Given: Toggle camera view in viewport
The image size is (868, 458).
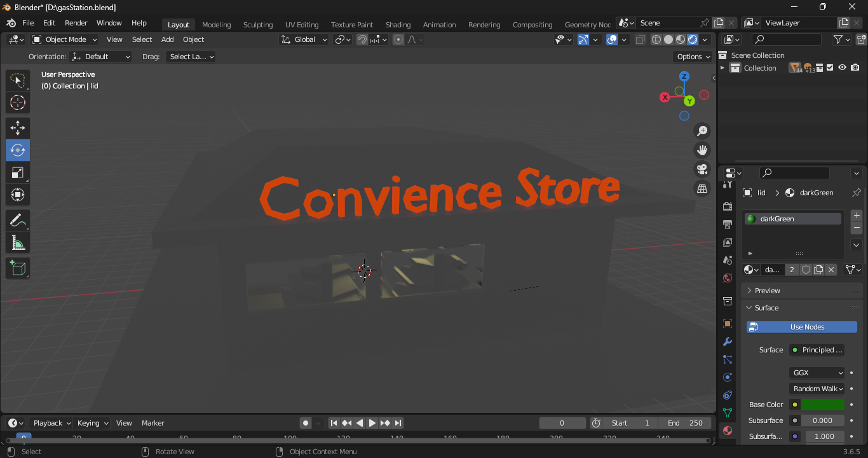Looking at the screenshot, I should click(702, 169).
